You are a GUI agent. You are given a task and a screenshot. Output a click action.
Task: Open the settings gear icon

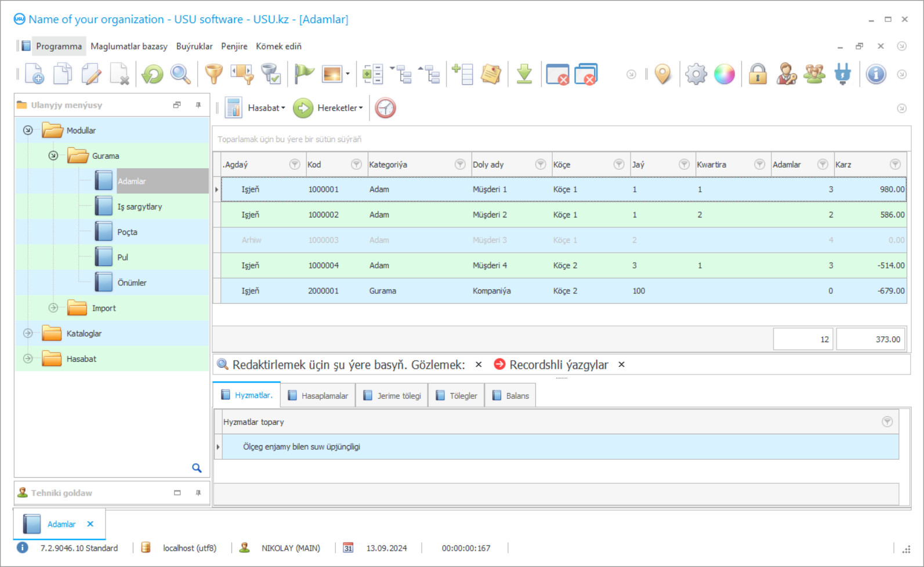tap(695, 74)
